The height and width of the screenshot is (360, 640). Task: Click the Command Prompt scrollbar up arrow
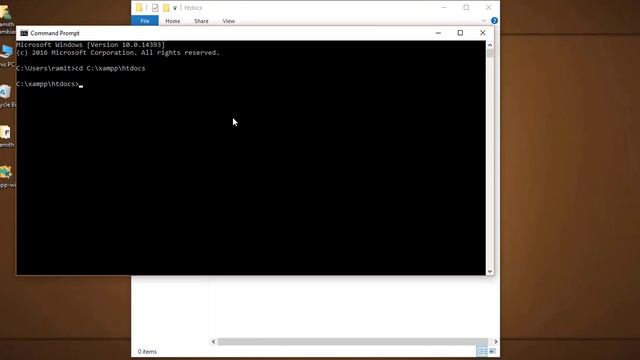(490, 44)
